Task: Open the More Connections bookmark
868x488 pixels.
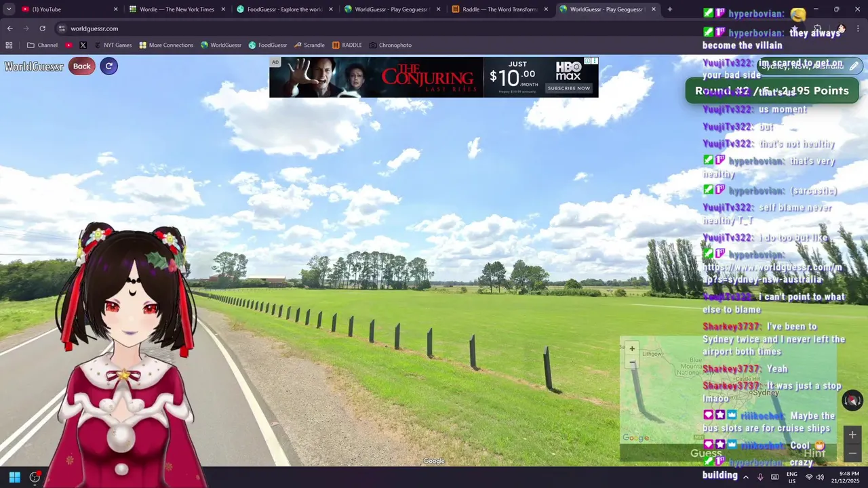Action: [166, 45]
